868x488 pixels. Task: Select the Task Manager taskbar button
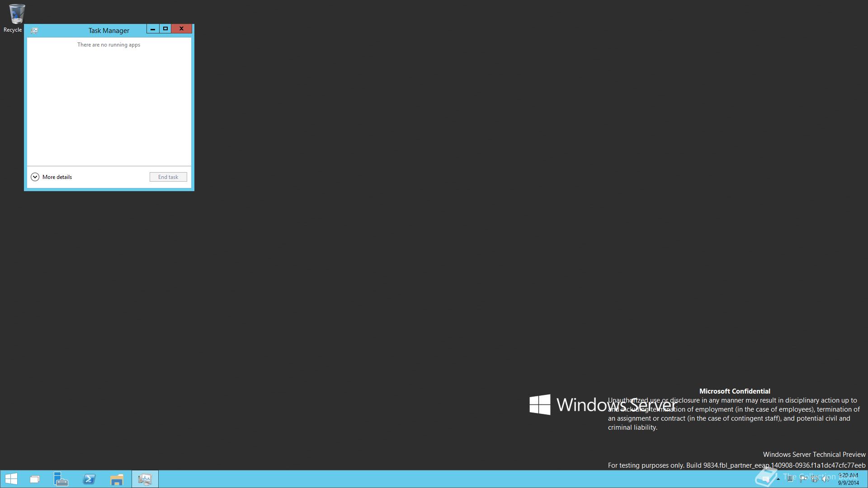click(x=145, y=479)
